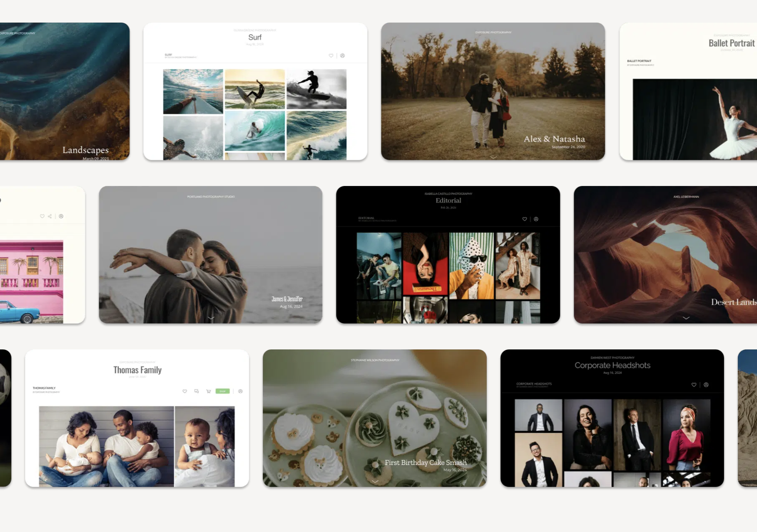Click the down chevron on Desert Landscapes cover
Viewport: 757px width, 532px height.
pos(686,318)
